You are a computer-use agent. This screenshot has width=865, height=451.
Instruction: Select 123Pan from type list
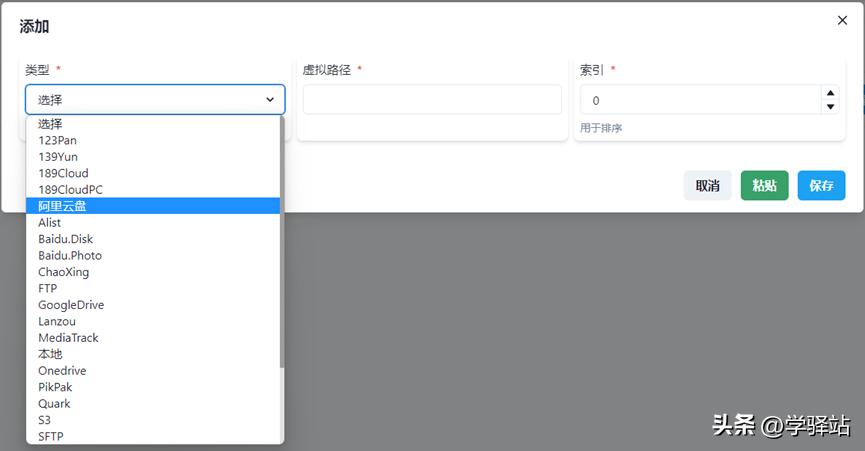tap(153, 140)
